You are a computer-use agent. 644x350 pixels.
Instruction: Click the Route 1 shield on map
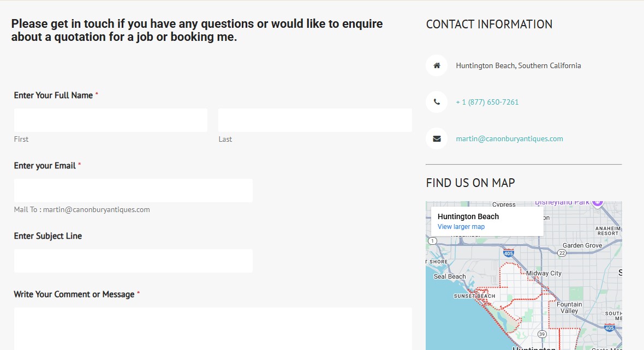click(432, 240)
